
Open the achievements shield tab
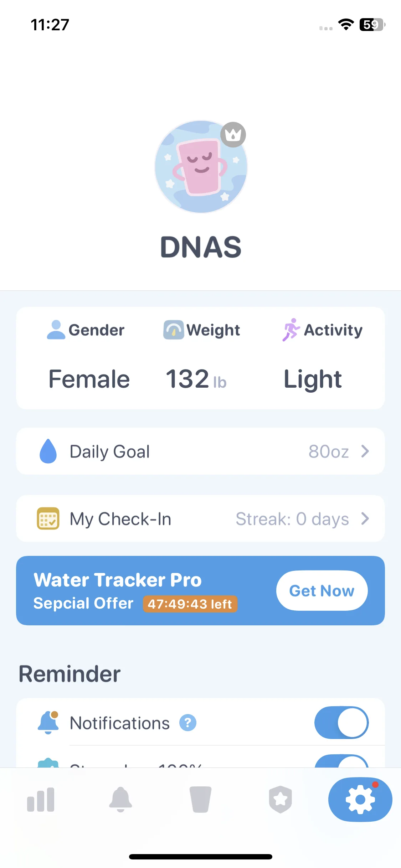click(x=281, y=800)
